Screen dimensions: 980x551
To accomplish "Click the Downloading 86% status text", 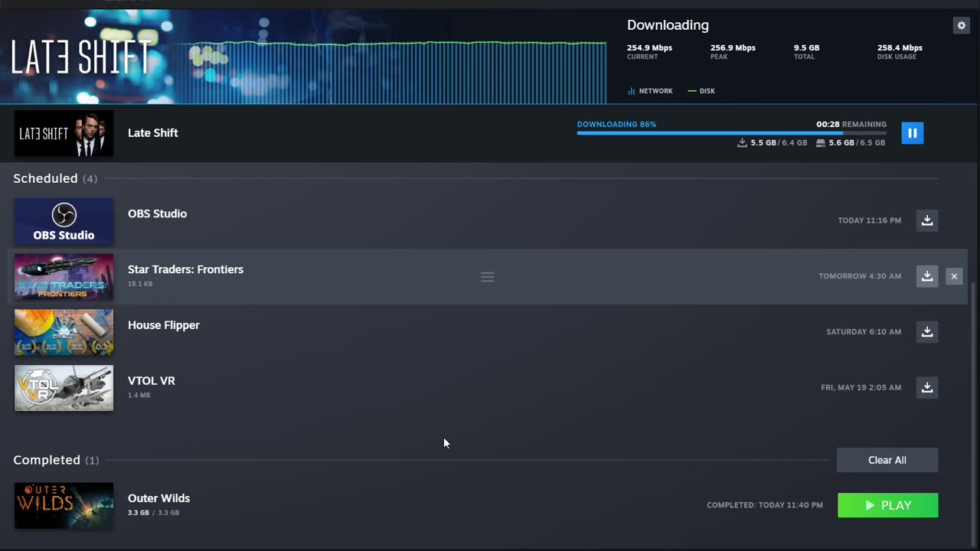I will 616,124.
